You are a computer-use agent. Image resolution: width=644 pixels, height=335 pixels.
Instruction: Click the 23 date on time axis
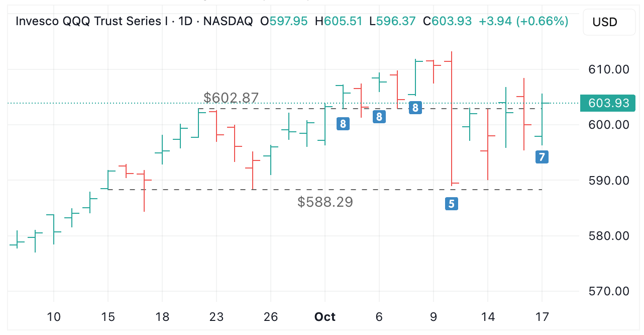point(216,317)
